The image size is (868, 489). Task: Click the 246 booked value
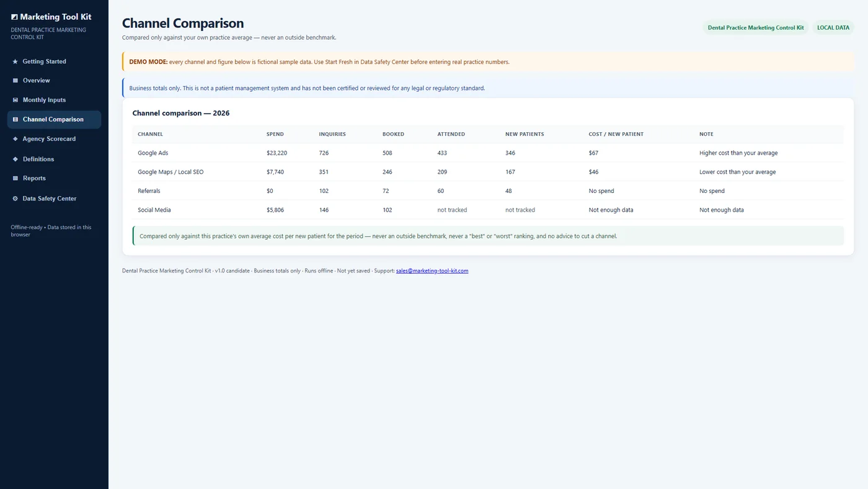(x=387, y=172)
